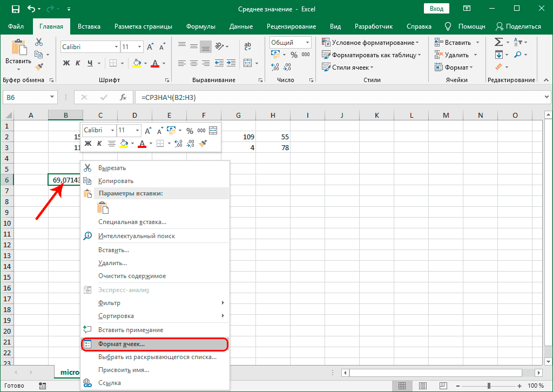Apply Percent style from the Число group
This screenshot has height=392, width=553.
tap(294, 55)
